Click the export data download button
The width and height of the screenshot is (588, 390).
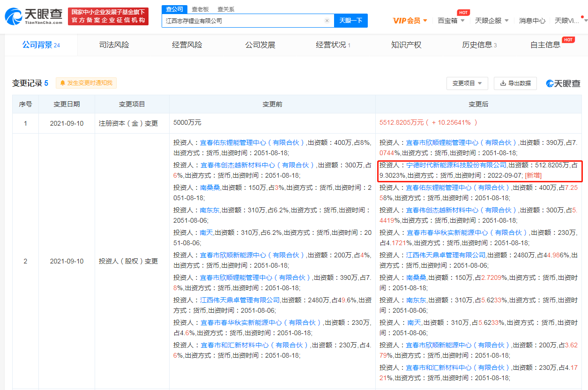(515, 83)
